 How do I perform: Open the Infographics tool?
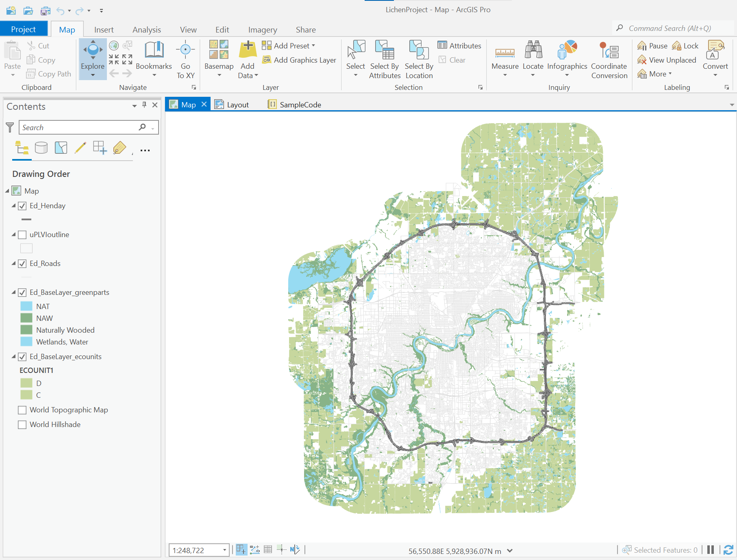click(x=567, y=59)
